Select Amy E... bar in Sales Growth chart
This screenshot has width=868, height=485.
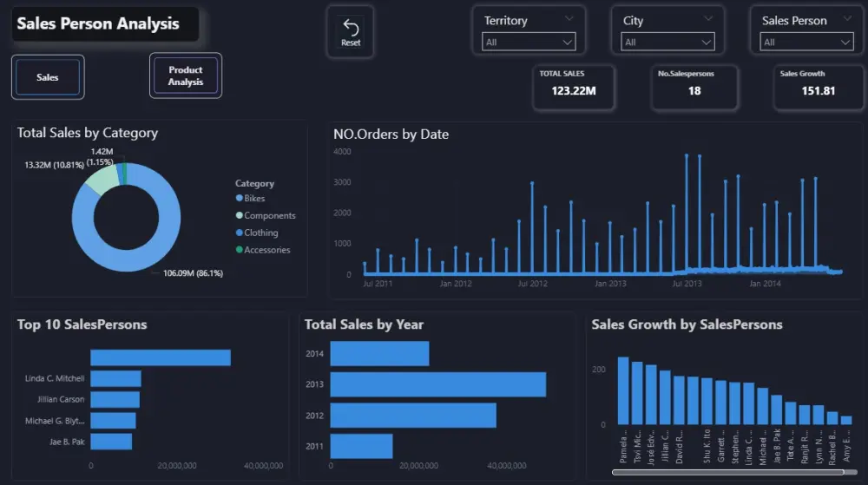[x=845, y=420]
